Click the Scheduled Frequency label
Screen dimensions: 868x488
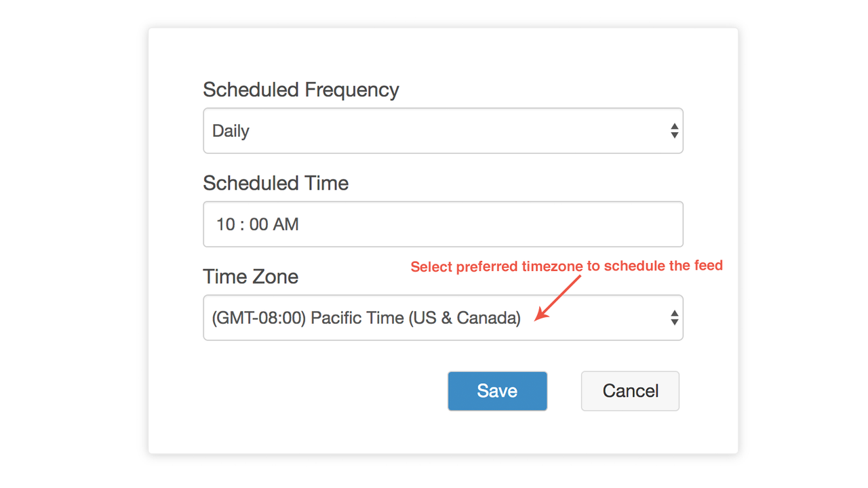click(301, 89)
